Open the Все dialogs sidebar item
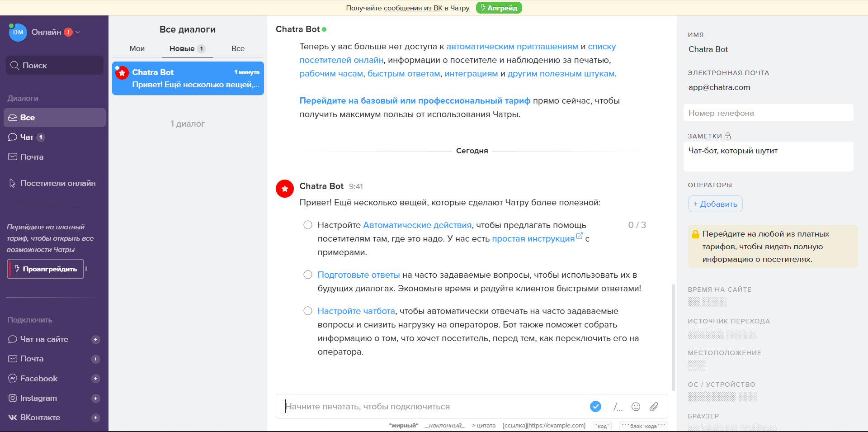Viewport: 868px width, 432px height. point(55,118)
